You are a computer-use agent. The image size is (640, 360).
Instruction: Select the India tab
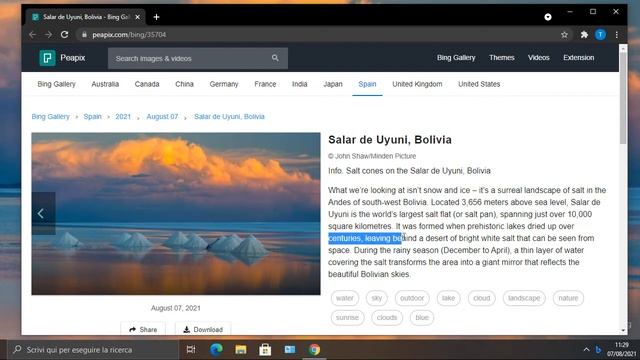click(299, 84)
